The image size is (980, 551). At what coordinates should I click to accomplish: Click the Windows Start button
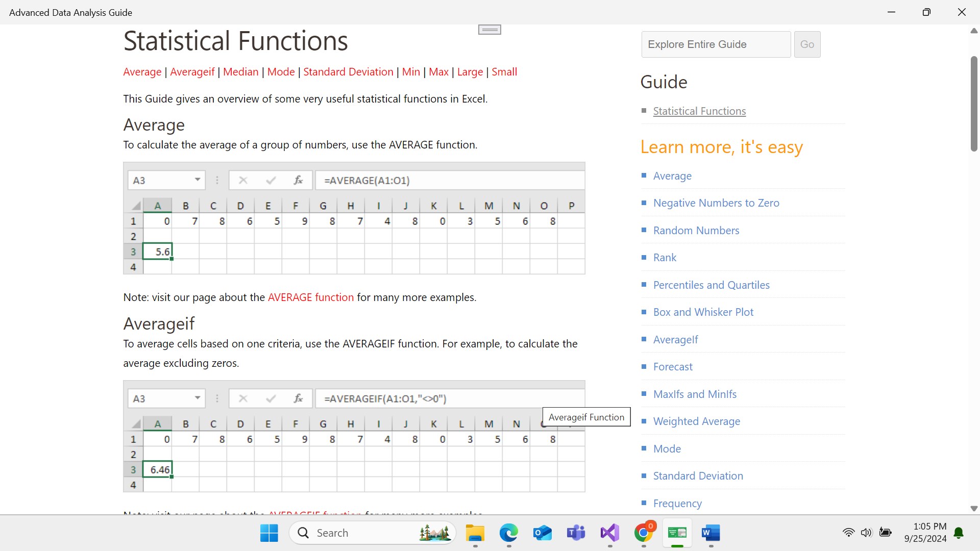coord(269,533)
